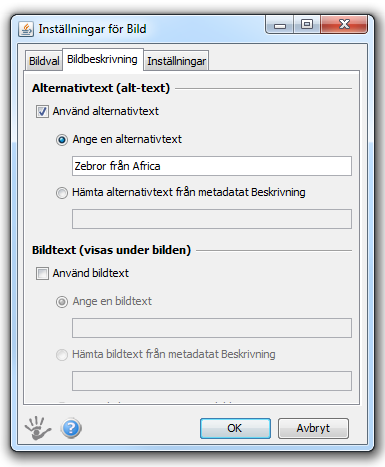Uncheck Använd alternativtext checkbox
The image size is (385, 467).
click(42, 111)
